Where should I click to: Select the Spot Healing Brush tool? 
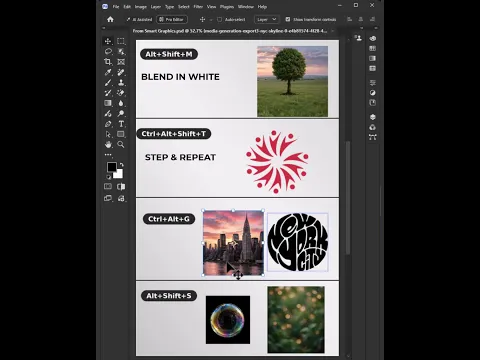point(121,72)
